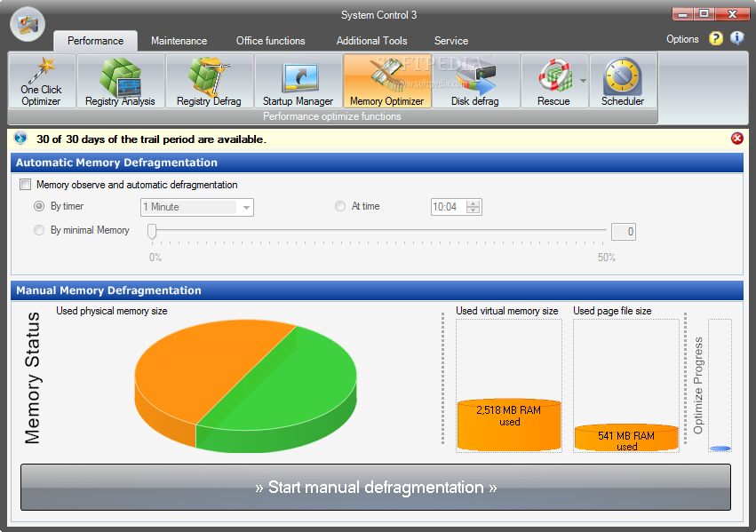Click the trial period message text

click(151, 139)
